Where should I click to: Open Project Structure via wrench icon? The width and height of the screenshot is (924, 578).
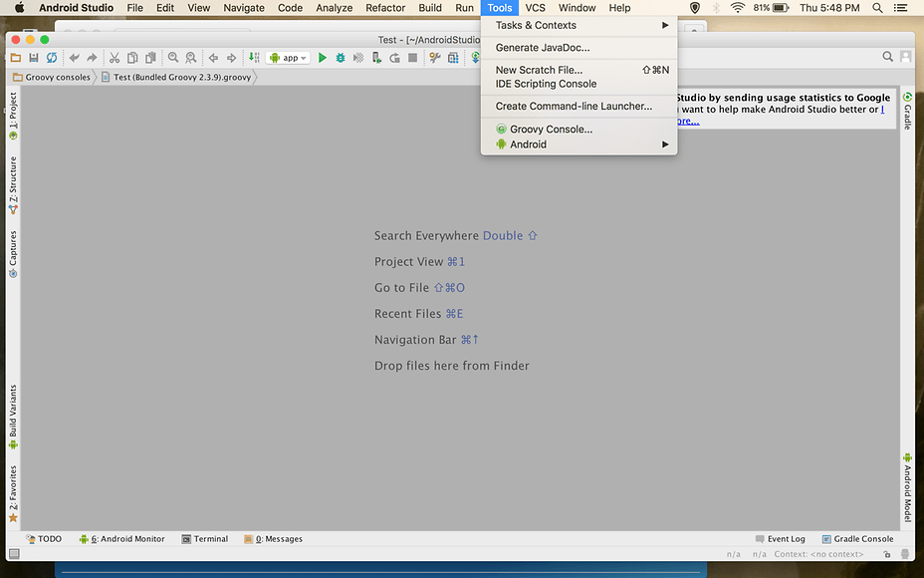(x=435, y=57)
